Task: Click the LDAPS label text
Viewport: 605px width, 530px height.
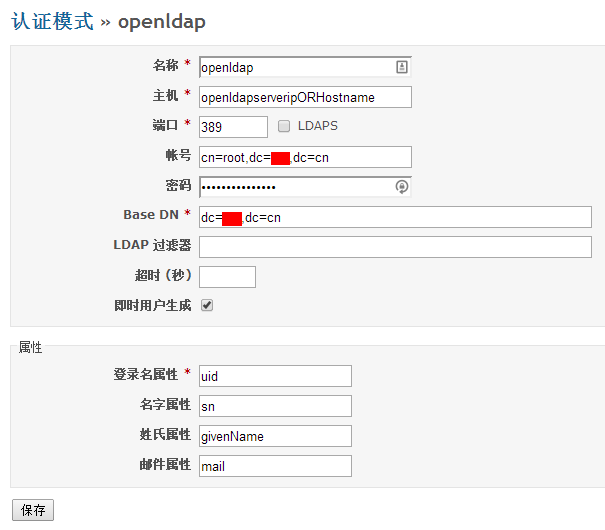Action: (x=318, y=126)
